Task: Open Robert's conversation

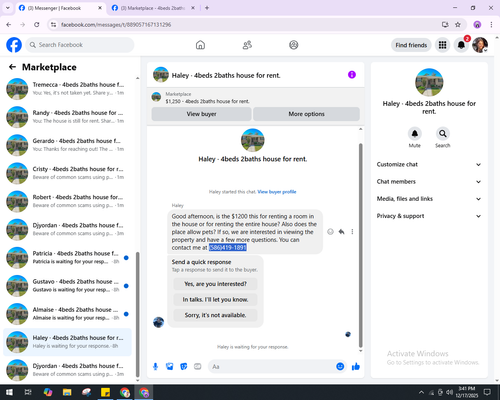Action: [x=67, y=201]
